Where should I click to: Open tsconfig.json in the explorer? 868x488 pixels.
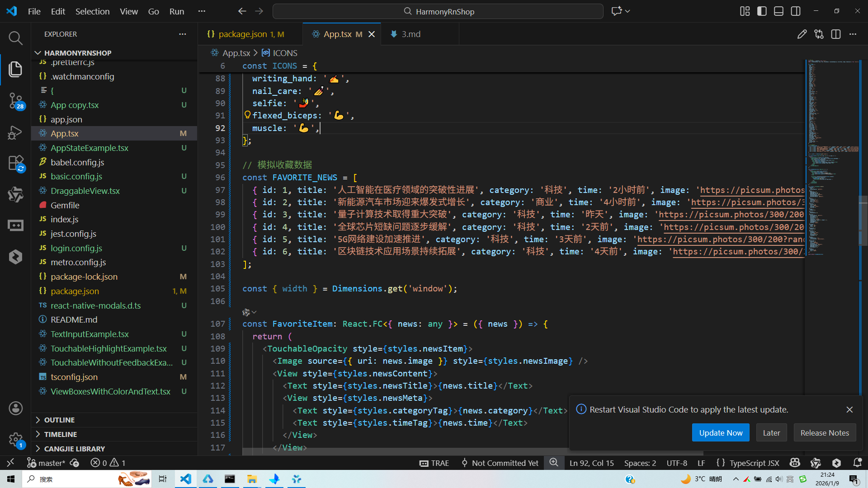coord(114,377)
